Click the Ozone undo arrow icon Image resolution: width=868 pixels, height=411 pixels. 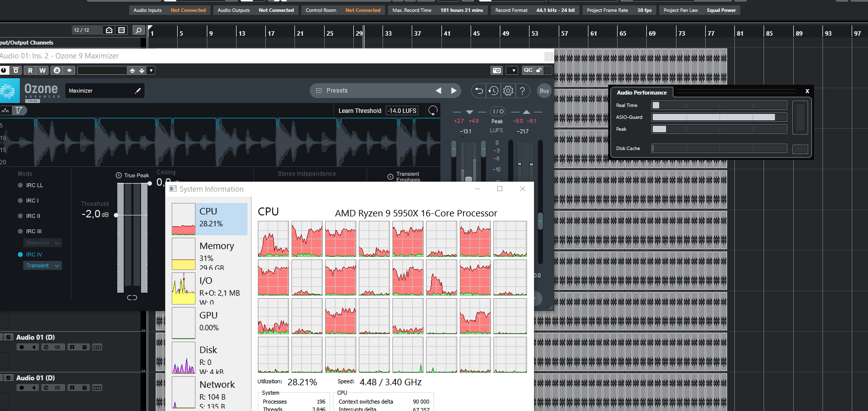coord(479,91)
